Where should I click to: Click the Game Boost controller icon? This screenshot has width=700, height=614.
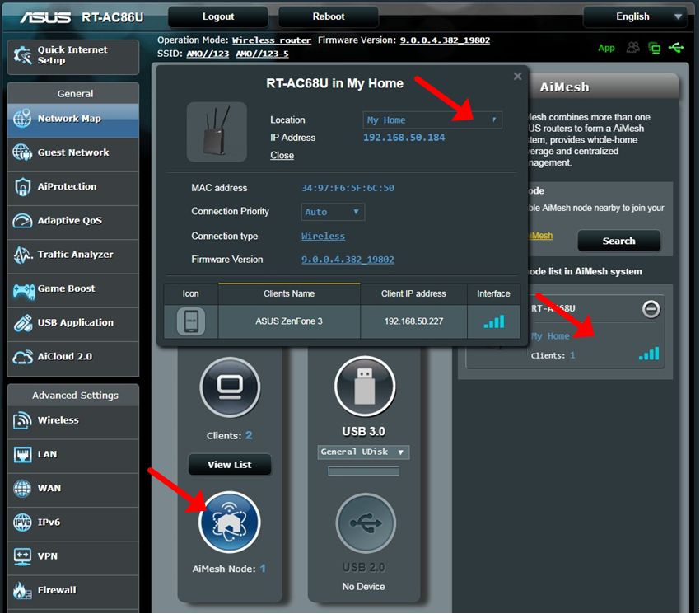[x=23, y=292]
